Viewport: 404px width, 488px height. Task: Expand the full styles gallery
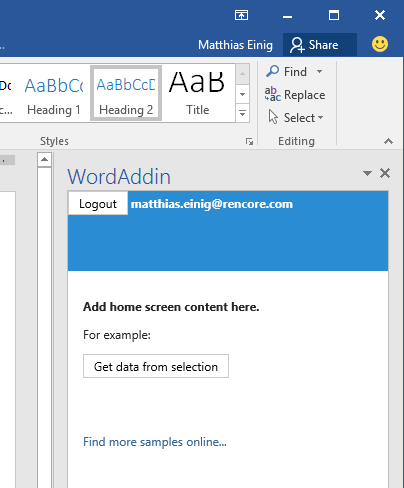point(243,113)
